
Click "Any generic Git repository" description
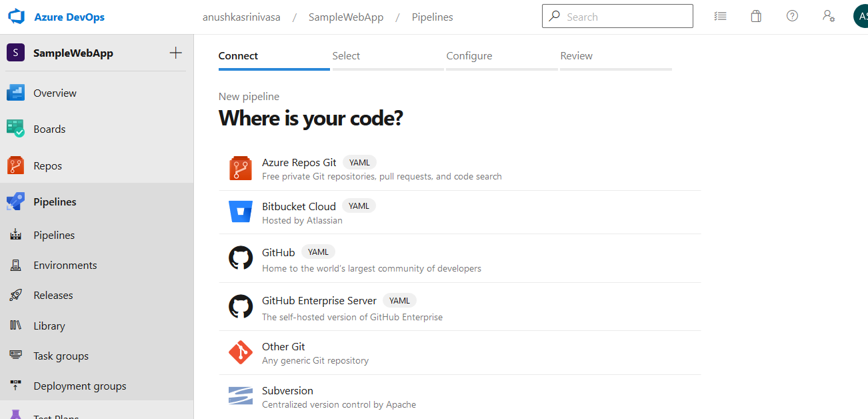click(x=315, y=360)
